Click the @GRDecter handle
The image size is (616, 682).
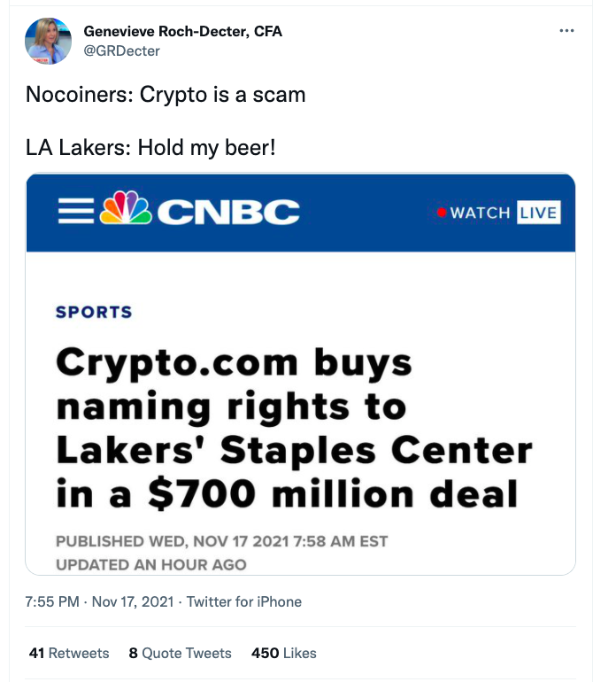coord(121,50)
